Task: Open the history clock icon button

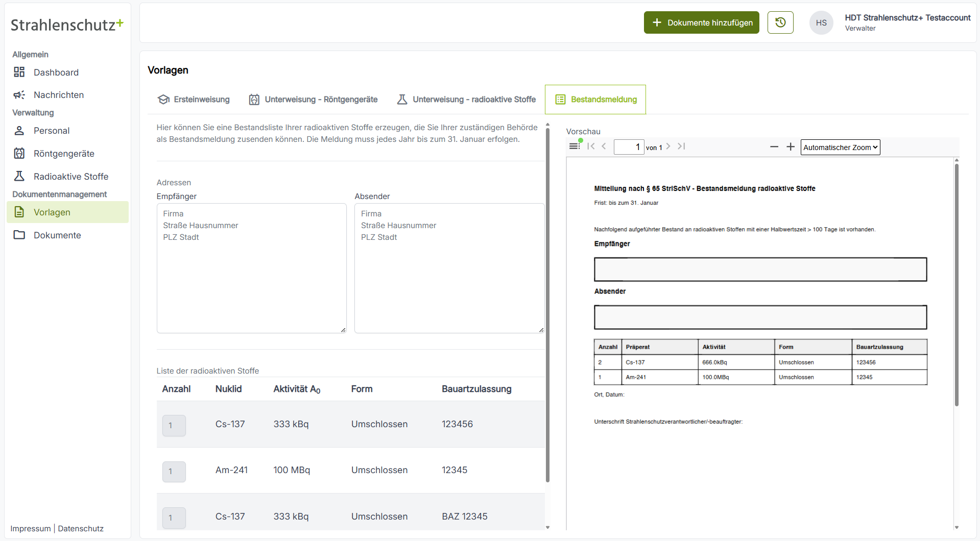Action: click(x=780, y=22)
